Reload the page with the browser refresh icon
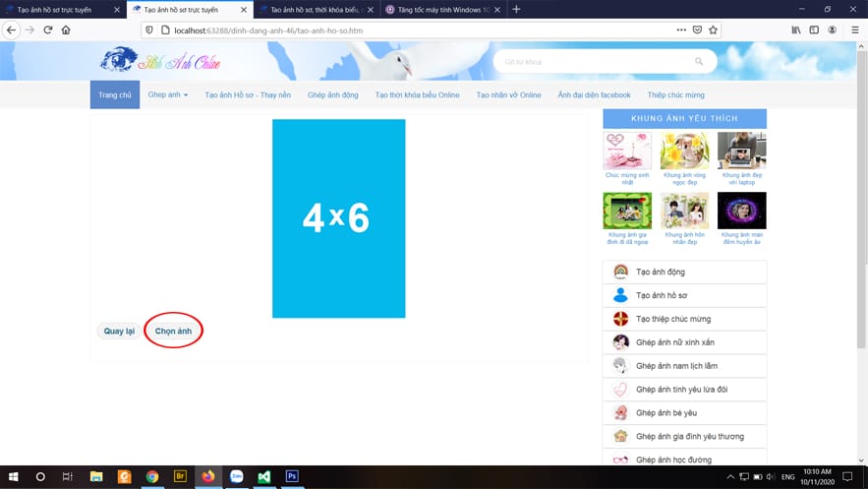This screenshot has width=868, height=489. (47, 30)
